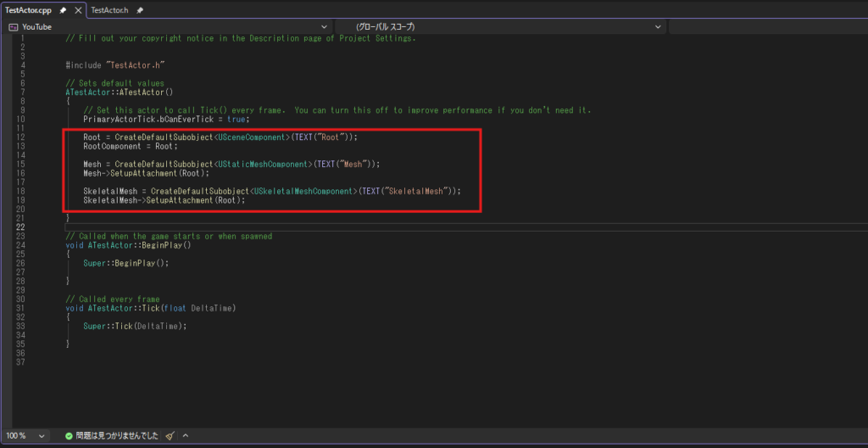This screenshot has height=448, width=868.
Task: Select the TestActor.cpp tab
Action: (x=30, y=10)
